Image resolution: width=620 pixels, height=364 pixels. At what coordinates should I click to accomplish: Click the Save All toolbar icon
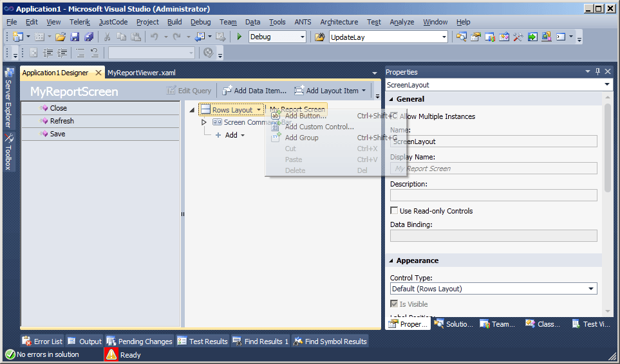[x=89, y=37]
